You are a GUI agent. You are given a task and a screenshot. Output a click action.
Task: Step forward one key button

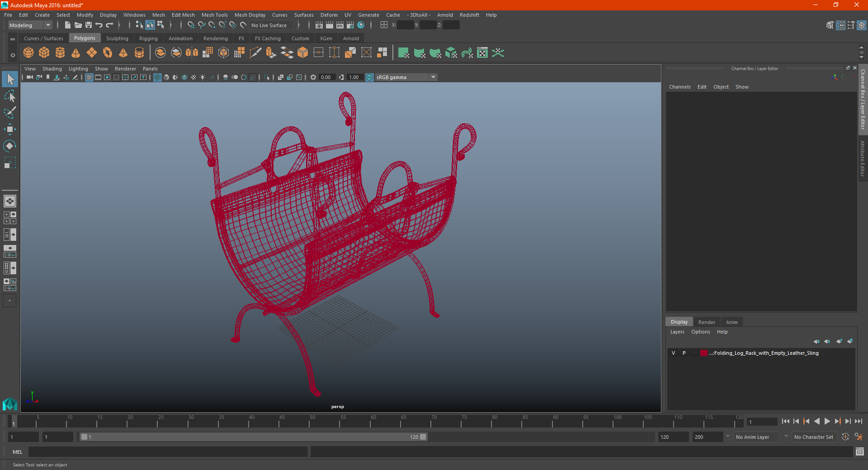(837, 421)
